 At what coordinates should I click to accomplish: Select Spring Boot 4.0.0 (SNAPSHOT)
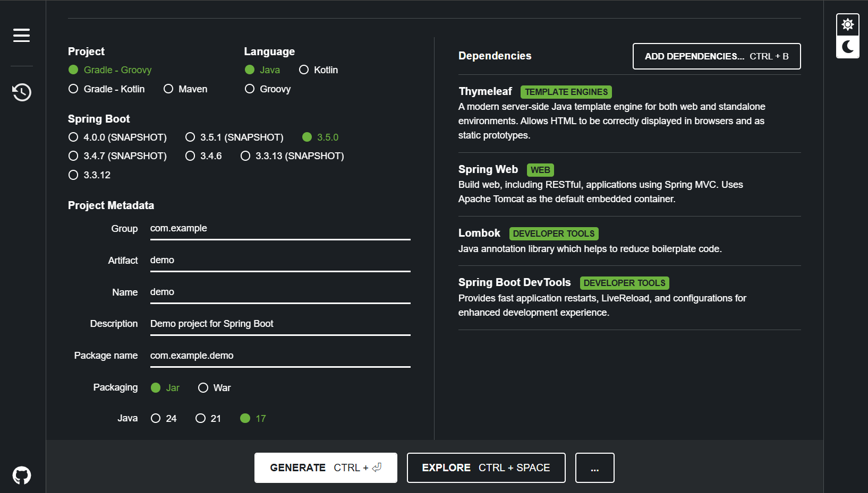tap(117, 137)
